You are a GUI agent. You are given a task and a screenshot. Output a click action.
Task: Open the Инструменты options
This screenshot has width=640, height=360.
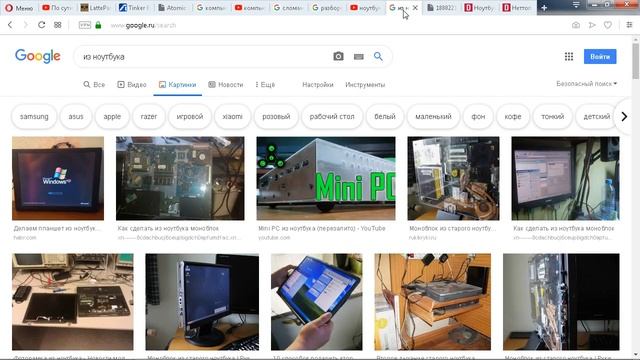pyautogui.click(x=365, y=84)
